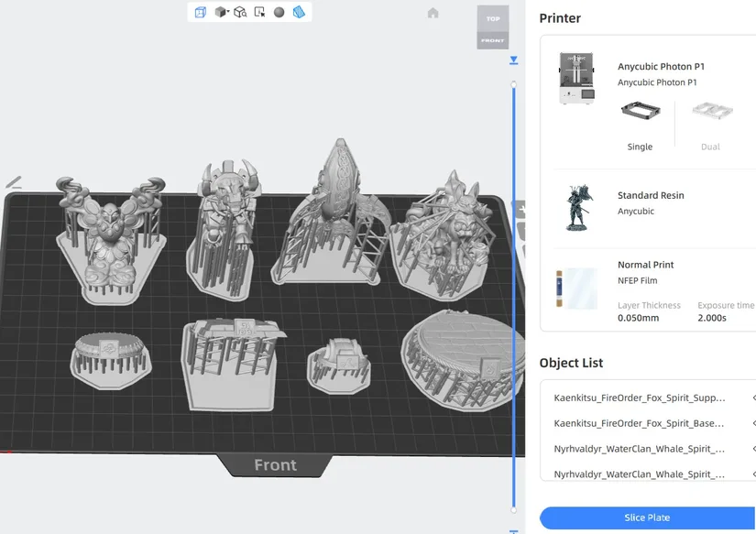Open the Standard Resin material selector

pyautogui.click(x=651, y=202)
